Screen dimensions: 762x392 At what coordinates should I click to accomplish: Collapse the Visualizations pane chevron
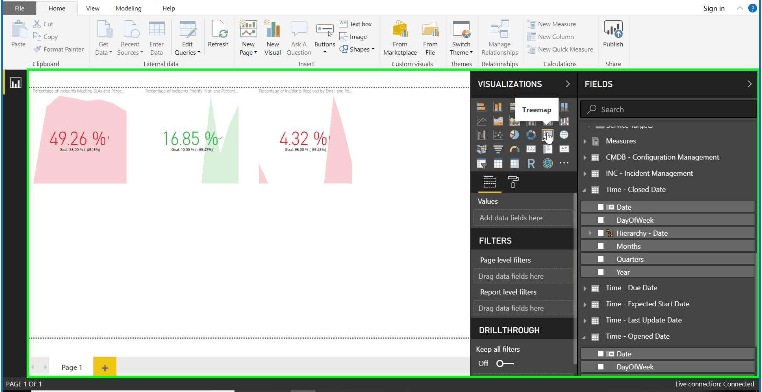567,84
